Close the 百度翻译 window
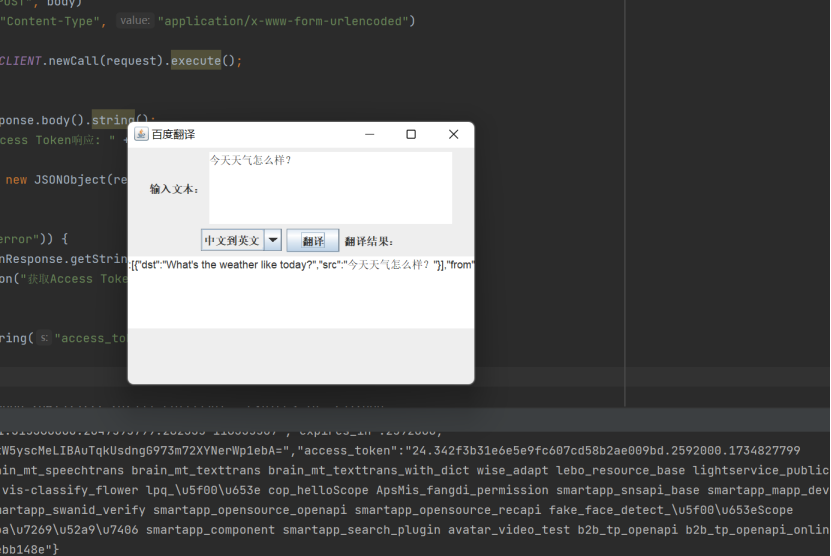This screenshot has height=556, width=831. [453, 135]
